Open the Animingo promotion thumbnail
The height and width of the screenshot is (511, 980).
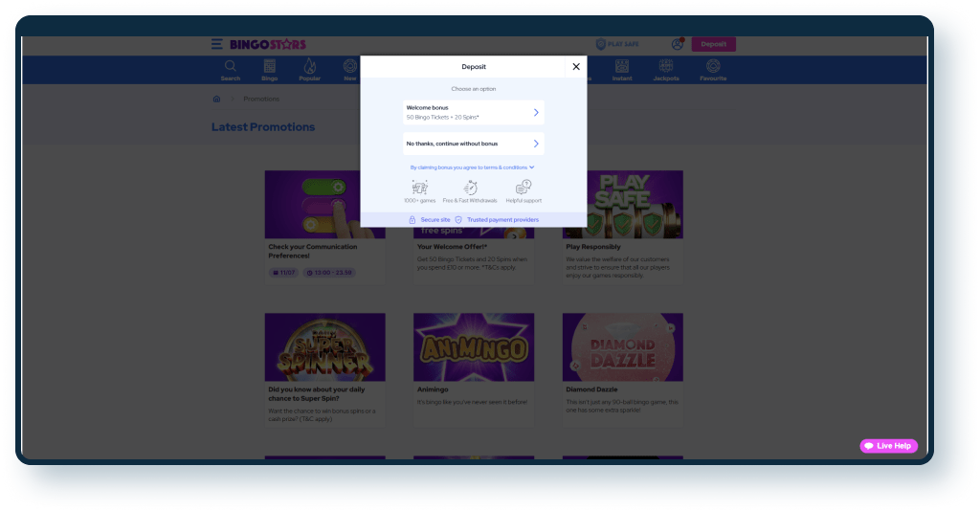[x=473, y=347]
